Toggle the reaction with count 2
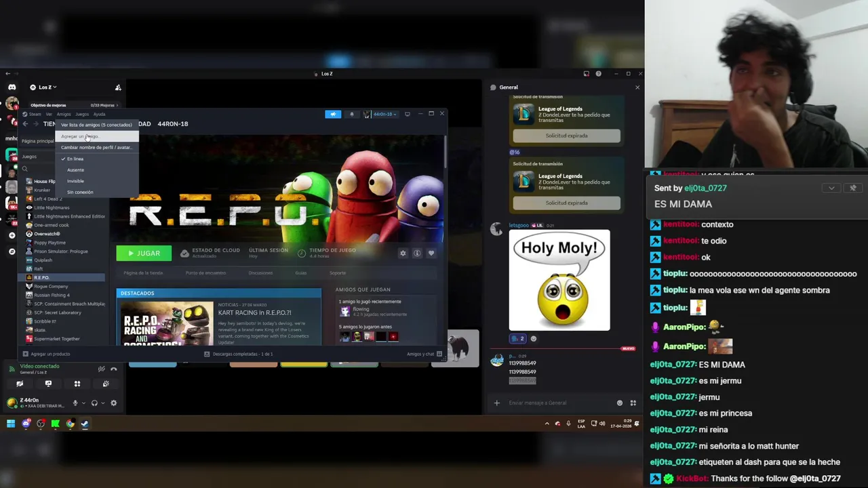Screen dimensions: 868x488 coord(518,339)
